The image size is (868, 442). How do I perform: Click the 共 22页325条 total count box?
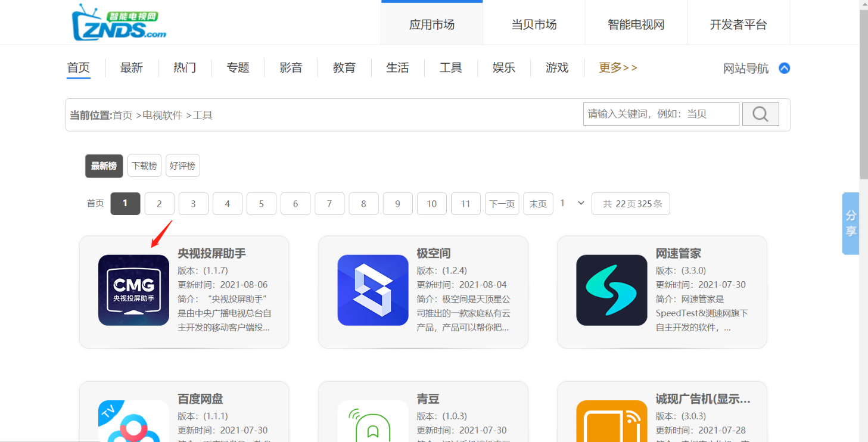tap(631, 204)
